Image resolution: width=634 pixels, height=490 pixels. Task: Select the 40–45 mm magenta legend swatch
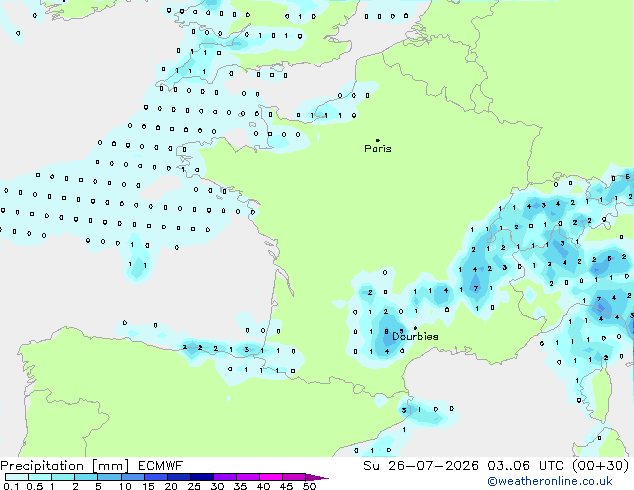(271, 477)
